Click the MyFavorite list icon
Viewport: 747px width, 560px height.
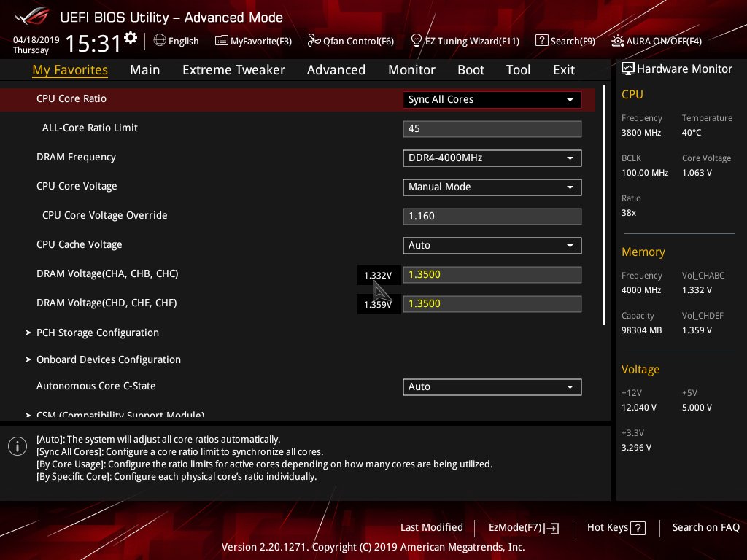(222, 41)
